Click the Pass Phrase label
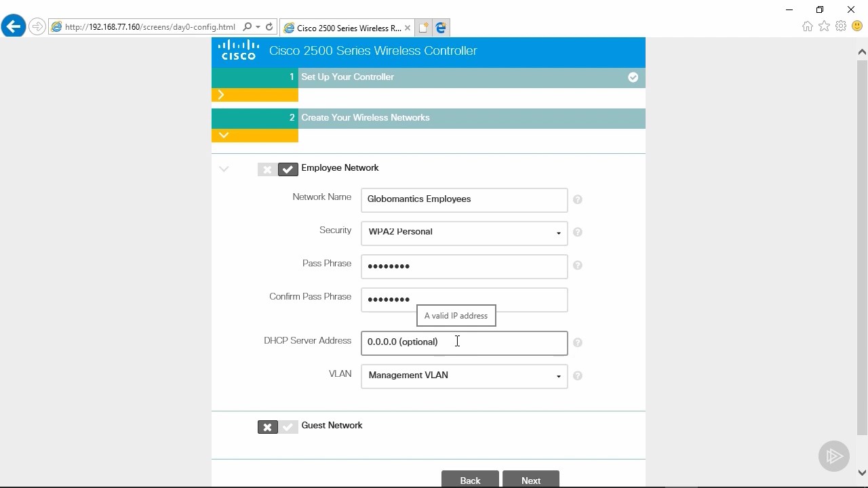868x488 pixels. [x=327, y=264]
